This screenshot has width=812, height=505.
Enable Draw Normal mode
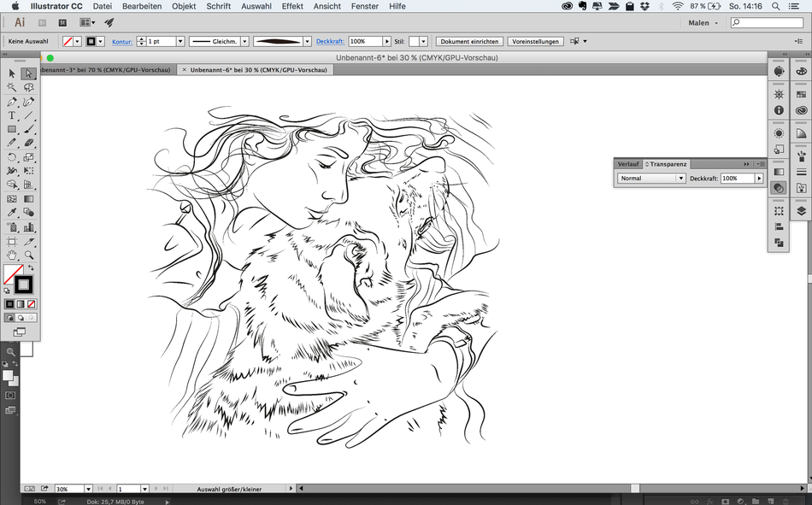(10, 318)
